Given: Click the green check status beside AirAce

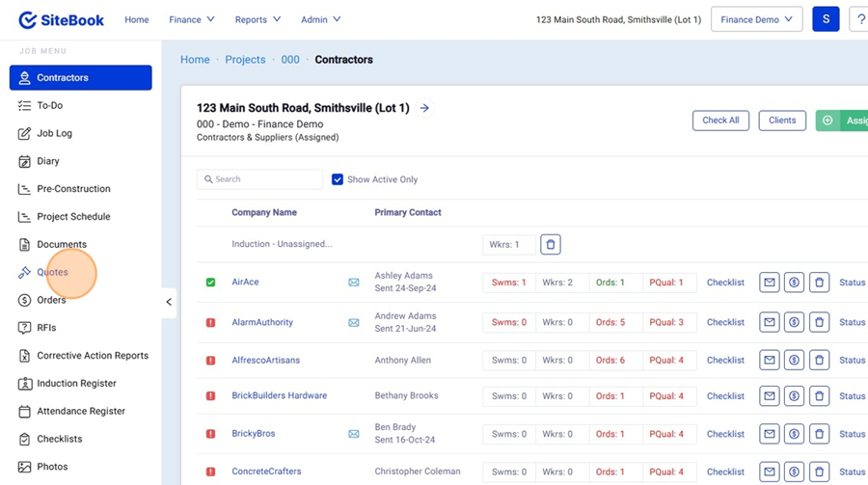Looking at the screenshot, I should 211,283.
